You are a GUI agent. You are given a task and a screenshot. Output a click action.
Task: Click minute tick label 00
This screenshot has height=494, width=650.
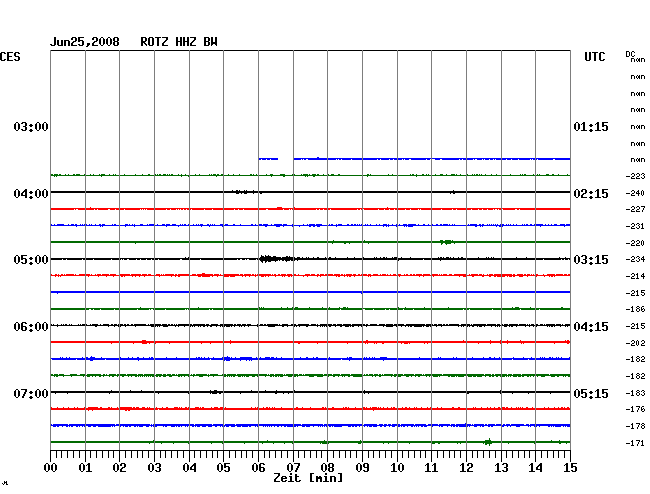click(x=51, y=468)
